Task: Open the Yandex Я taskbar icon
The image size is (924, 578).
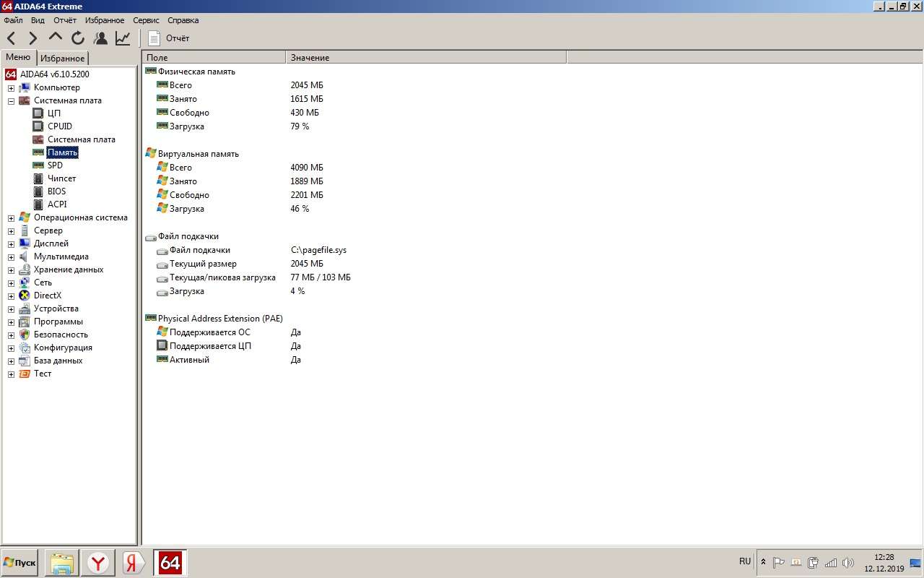Action: (132, 563)
